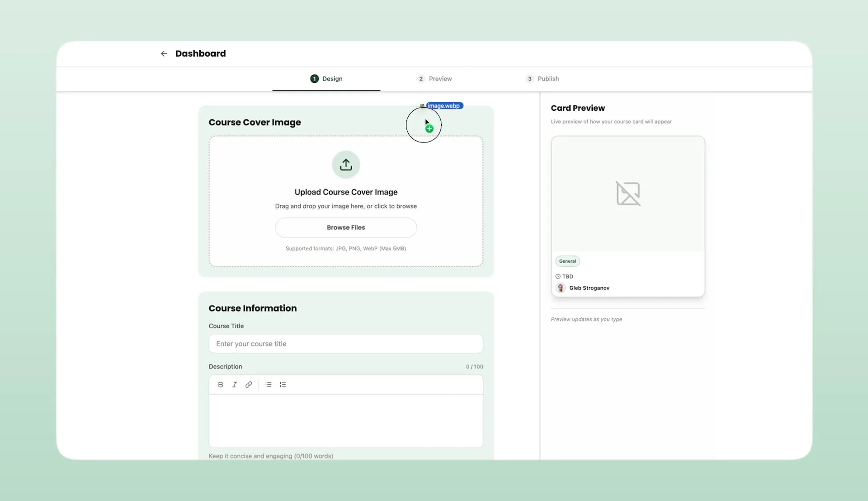Click the missing-image placeholder icon in card preview
Image resolution: width=868 pixels, height=501 pixels.
point(628,194)
